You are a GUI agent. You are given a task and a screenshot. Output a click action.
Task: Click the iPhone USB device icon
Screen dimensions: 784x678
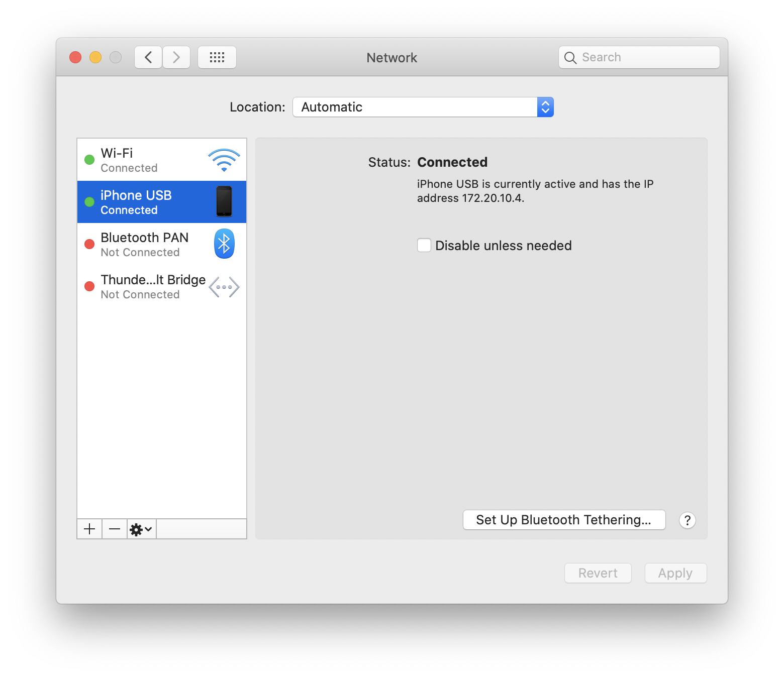224,201
